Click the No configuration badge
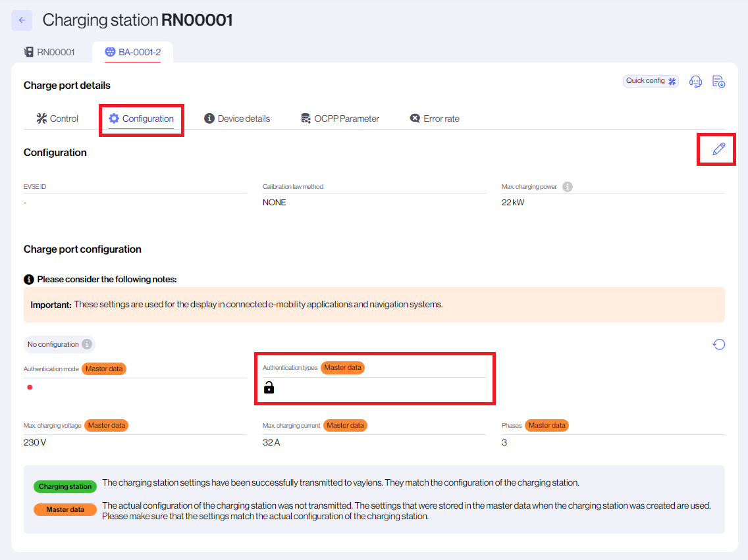Viewport: 748px width, 560px height. point(53,344)
